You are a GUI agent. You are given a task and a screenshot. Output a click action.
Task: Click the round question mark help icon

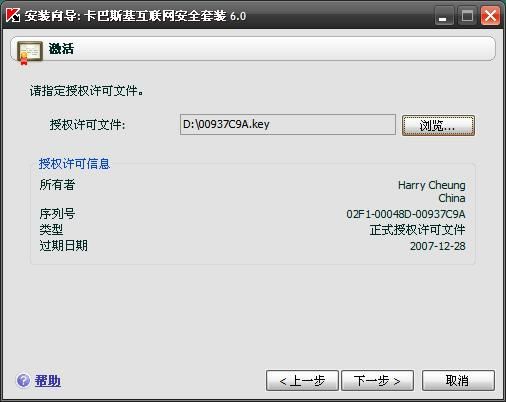pos(23,380)
